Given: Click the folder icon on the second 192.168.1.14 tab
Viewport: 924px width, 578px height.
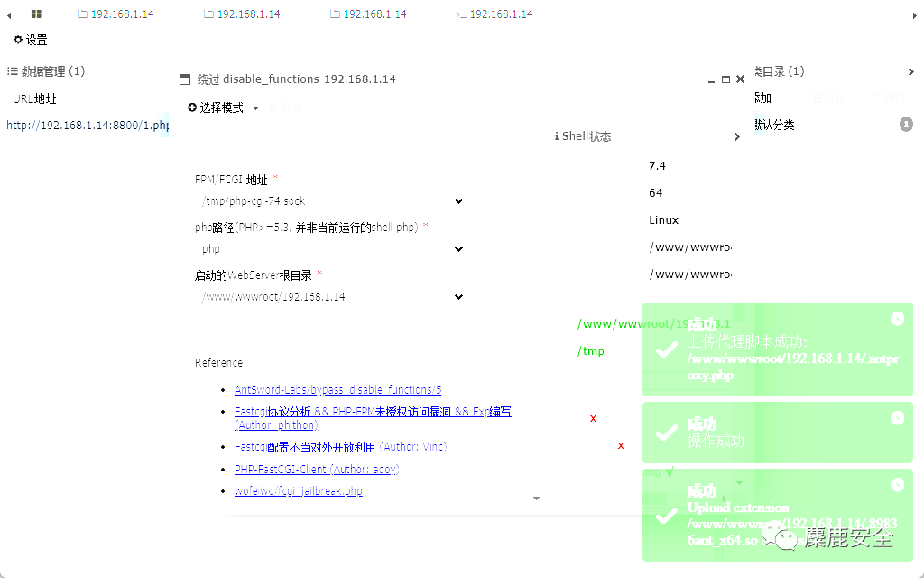Looking at the screenshot, I should [208, 13].
